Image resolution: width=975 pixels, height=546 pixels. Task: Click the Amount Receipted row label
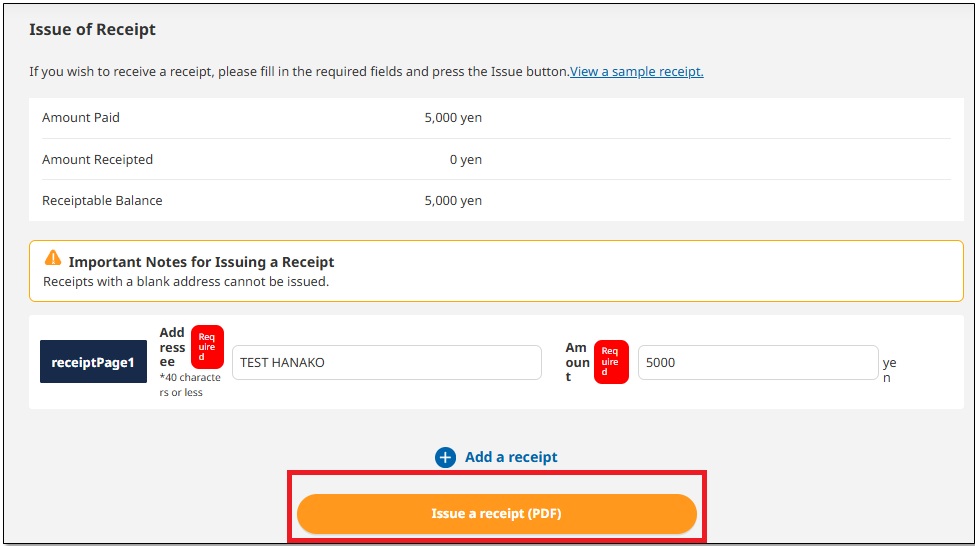pyautogui.click(x=97, y=160)
